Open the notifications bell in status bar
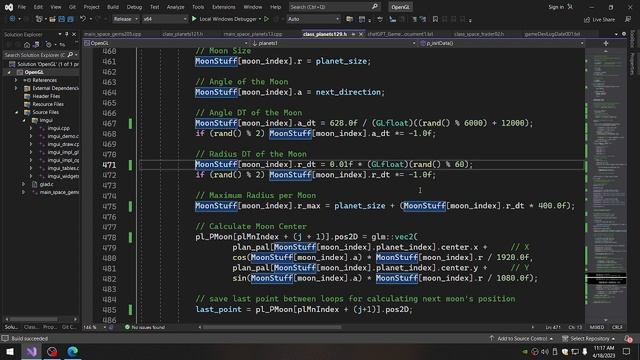The height and width of the screenshot is (360, 640). click(x=628, y=339)
